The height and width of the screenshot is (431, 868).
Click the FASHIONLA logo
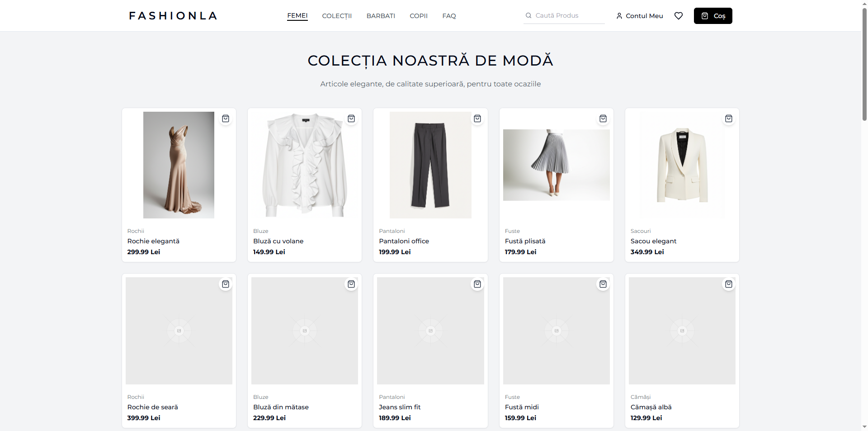173,16
